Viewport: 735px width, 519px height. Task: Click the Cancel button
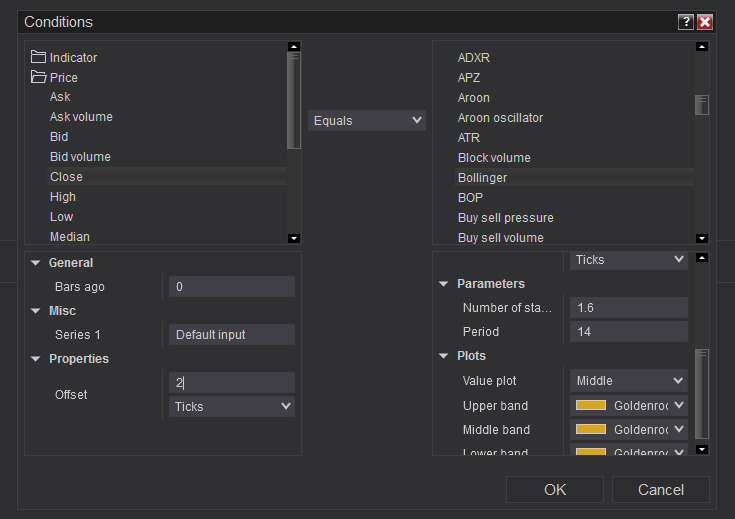click(661, 489)
